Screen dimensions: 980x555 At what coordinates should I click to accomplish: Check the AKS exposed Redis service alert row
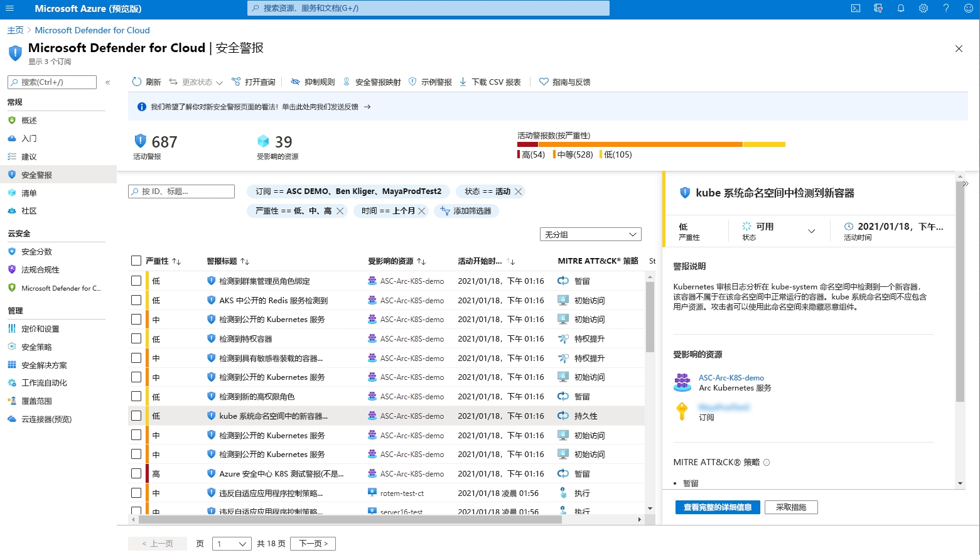[x=136, y=300]
